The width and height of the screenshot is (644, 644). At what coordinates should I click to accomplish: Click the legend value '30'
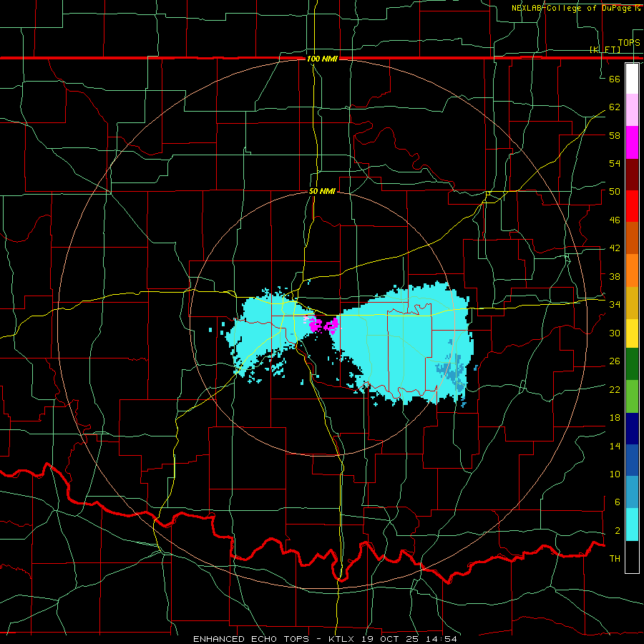[615, 333]
